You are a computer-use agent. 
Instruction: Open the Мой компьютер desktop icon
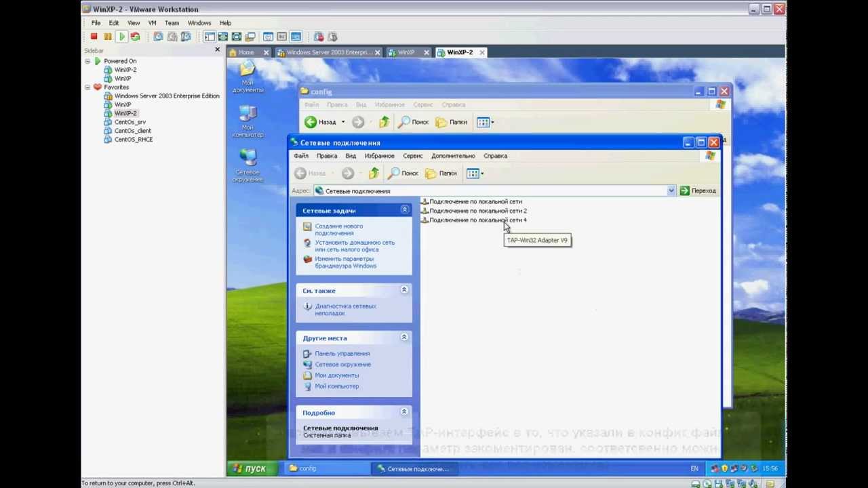(248, 121)
